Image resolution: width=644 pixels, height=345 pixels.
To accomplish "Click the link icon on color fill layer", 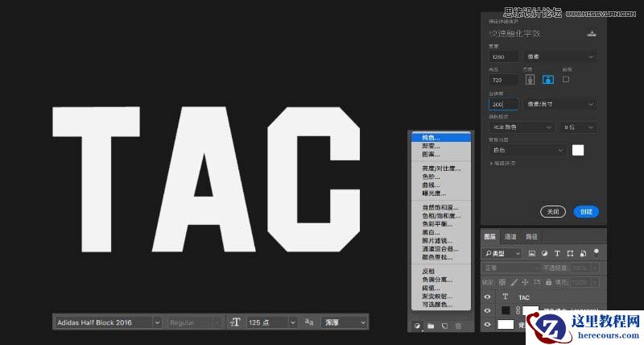I will [518, 310].
